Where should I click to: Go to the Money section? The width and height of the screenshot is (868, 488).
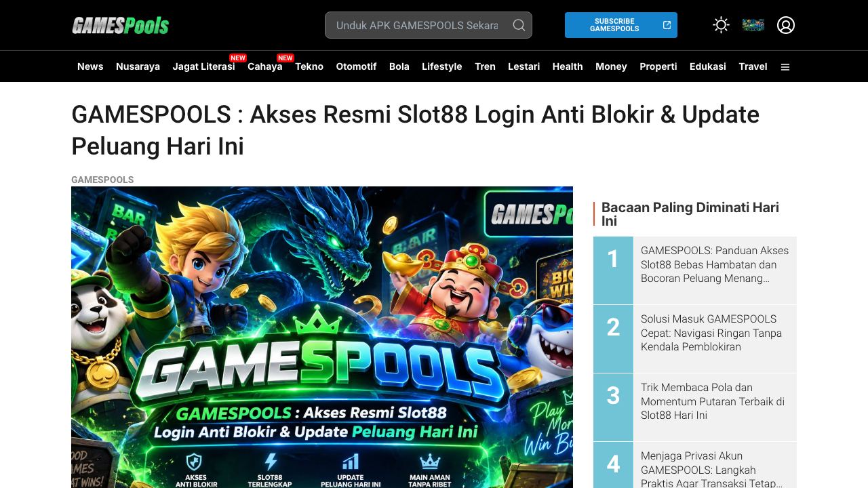611,66
